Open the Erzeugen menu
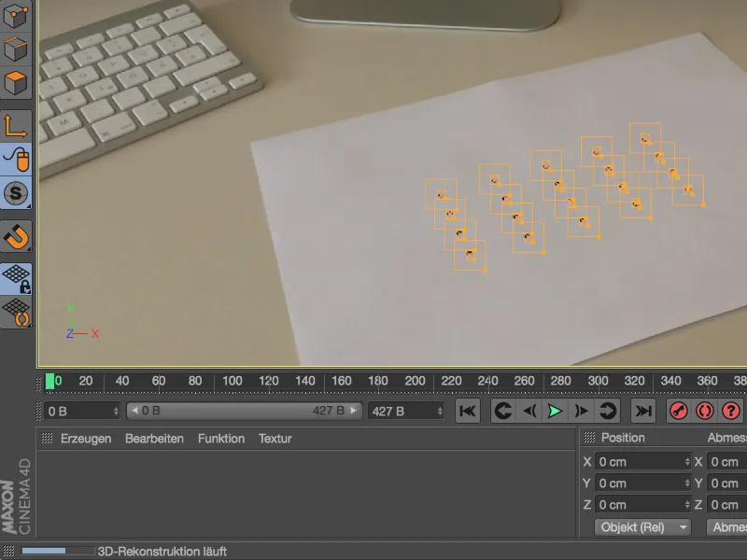The width and height of the screenshot is (747, 560). [x=86, y=439]
